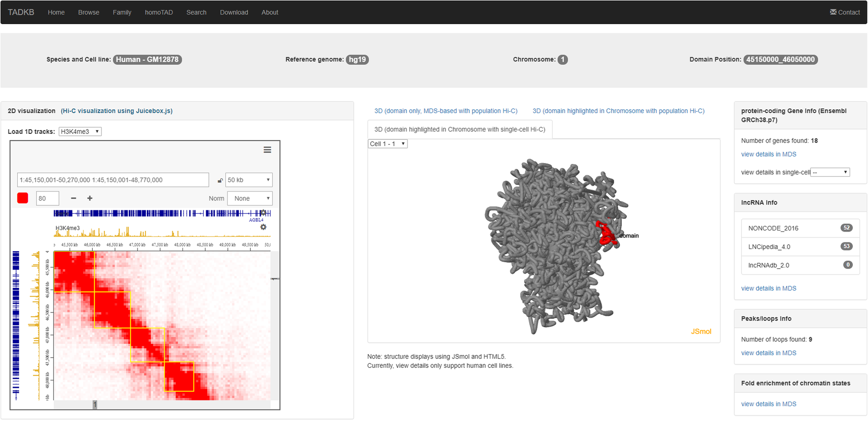
Task: Click the Hi-C contact heatmap
Action: coord(162,325)
